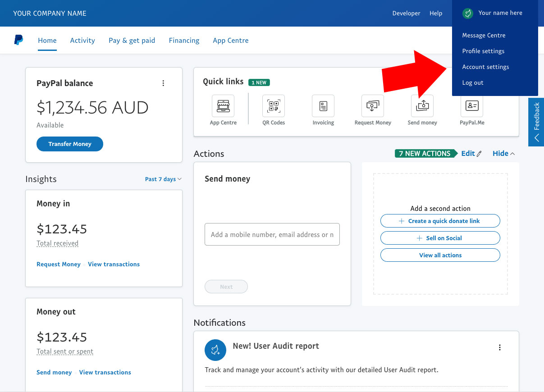Open the Feedback side tab
The height and width of the screenshot is (392, 544).
click(x=536, y=122)
